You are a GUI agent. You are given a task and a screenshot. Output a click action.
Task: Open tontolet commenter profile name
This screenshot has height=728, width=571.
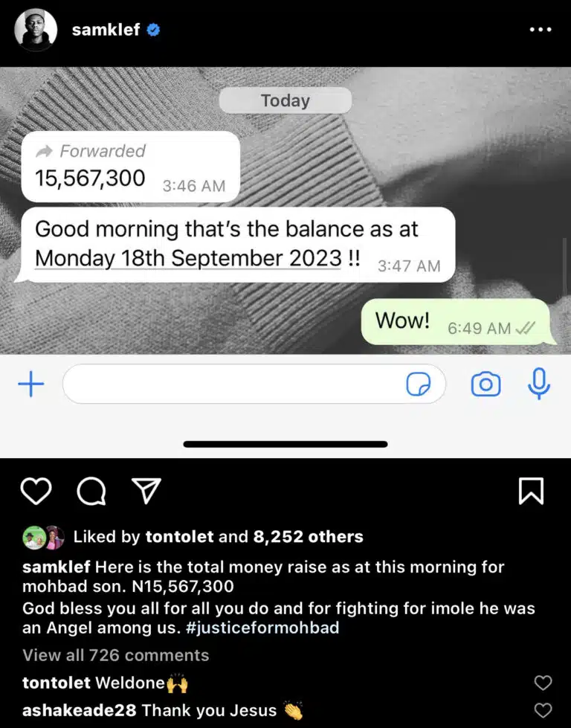coord(57,683)
